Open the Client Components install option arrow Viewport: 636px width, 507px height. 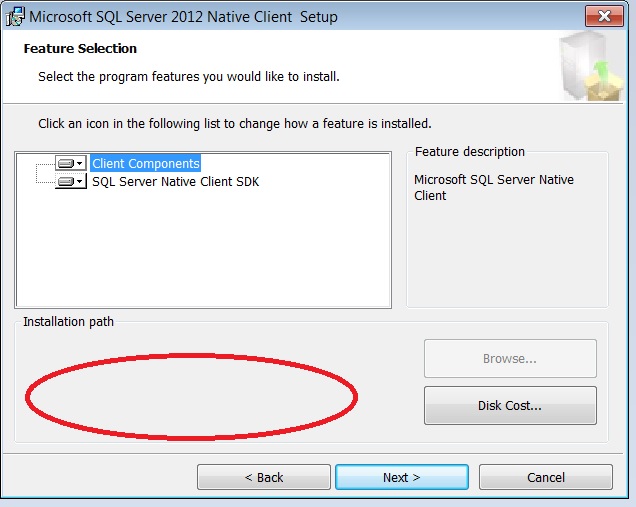pyautogui.click(x=80, y=163)
